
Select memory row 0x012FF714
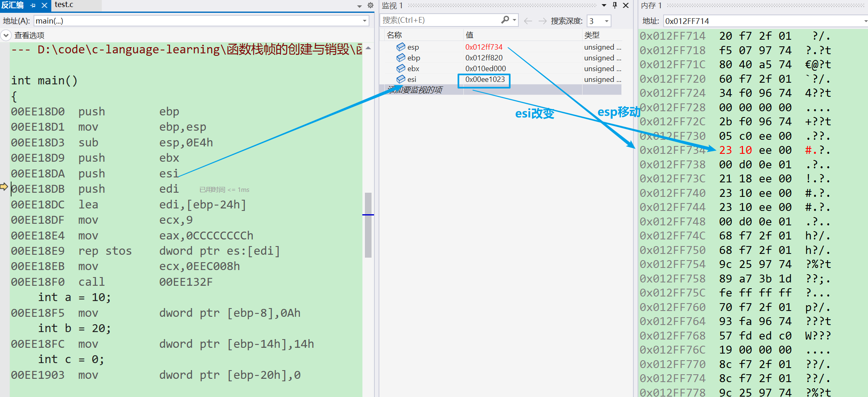[x=735, y=36]
